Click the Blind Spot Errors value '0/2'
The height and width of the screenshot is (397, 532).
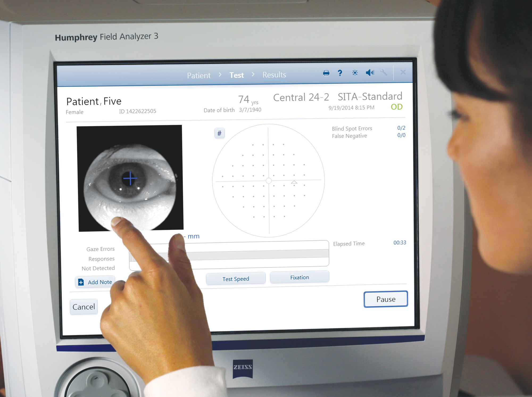pyautogui.click(x=401, y=128)
